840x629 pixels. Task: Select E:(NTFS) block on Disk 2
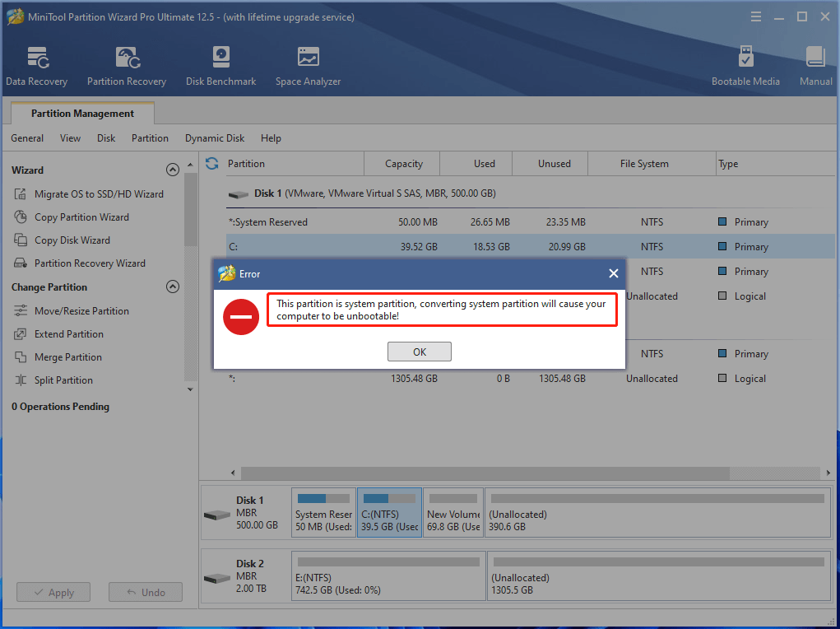(388, 576)
